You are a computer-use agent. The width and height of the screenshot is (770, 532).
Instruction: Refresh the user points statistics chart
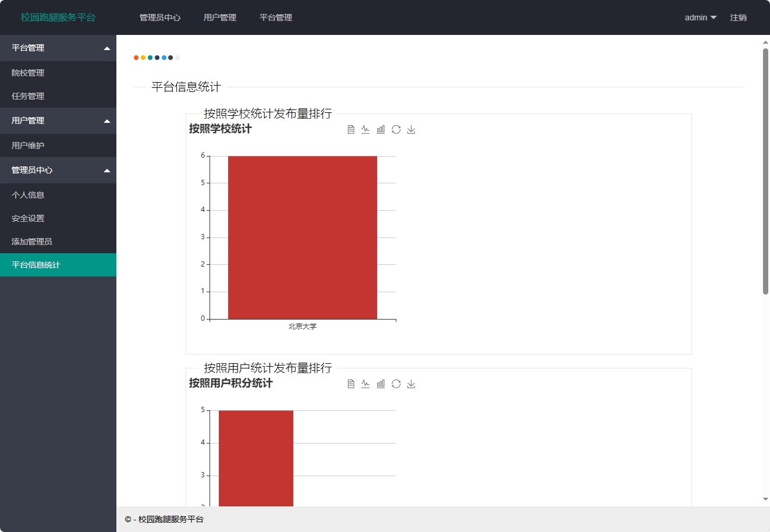396,384
